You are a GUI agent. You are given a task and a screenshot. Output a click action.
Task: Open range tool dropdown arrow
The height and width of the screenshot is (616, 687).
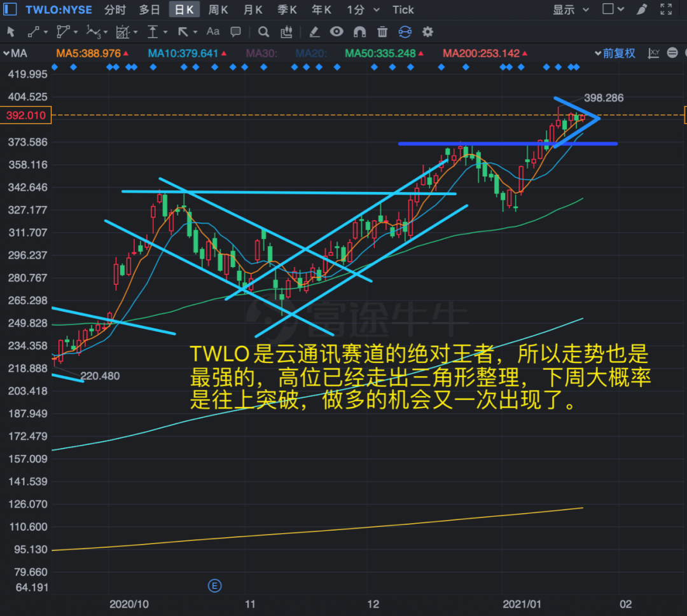165,32
